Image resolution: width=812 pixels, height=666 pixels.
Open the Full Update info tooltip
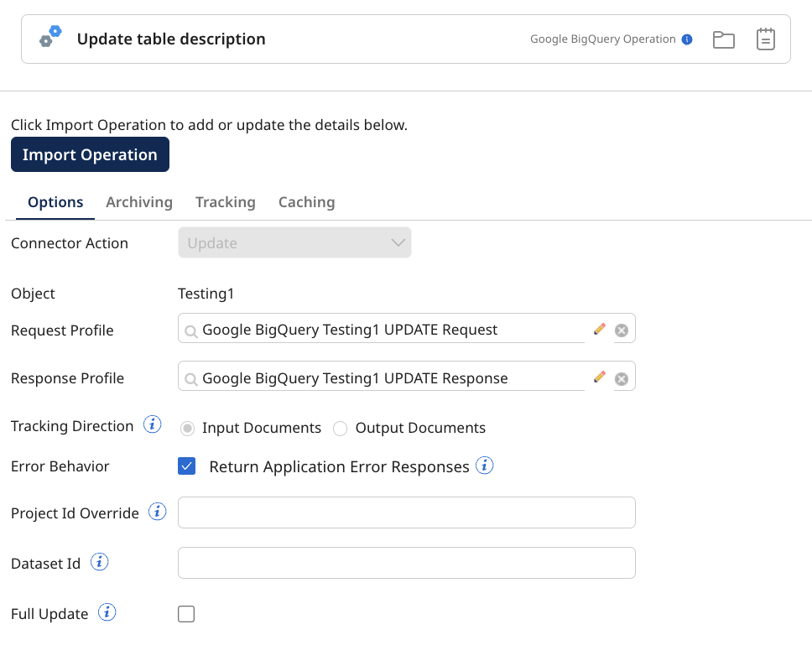pos(107,612)
